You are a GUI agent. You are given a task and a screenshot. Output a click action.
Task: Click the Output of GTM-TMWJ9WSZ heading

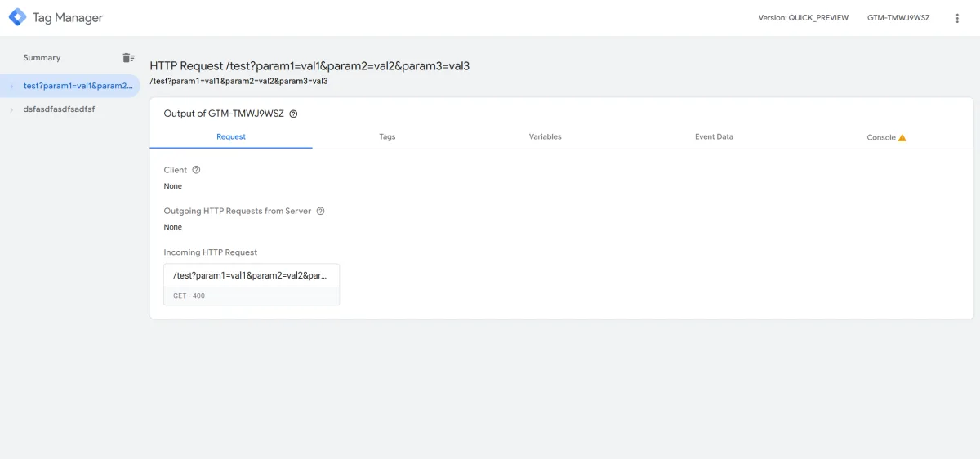pyautogui.click(x=224, y=114)
